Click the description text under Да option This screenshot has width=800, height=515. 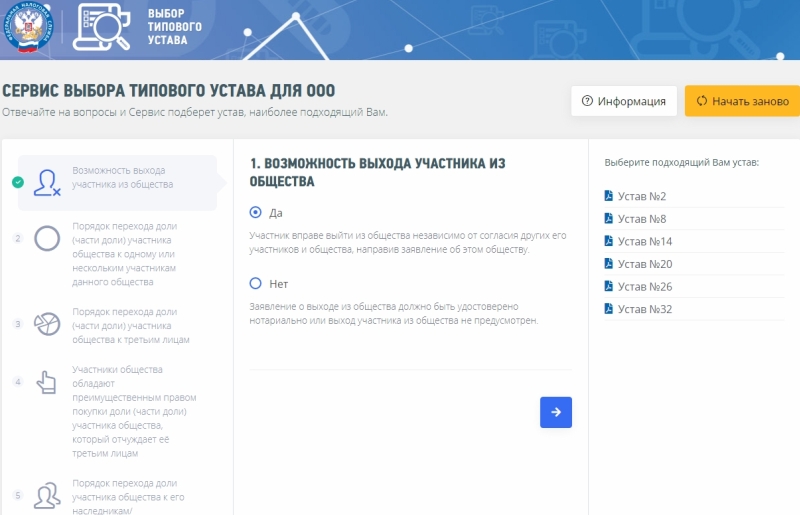408,242
